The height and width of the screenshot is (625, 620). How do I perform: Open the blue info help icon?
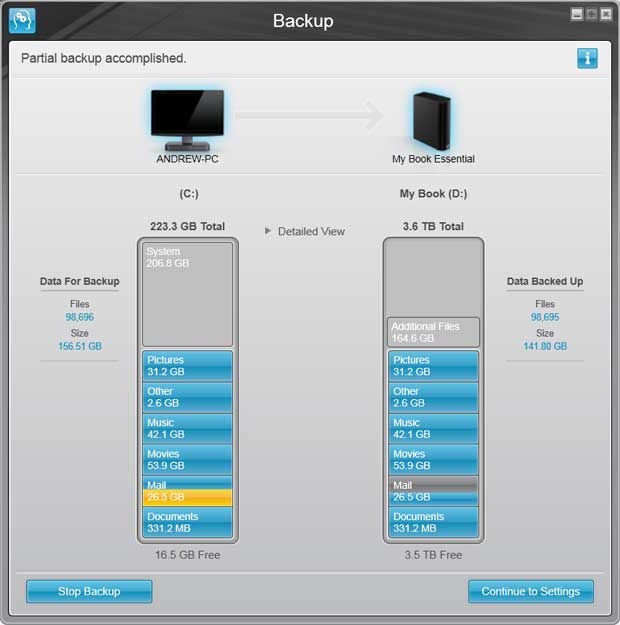tap(587, 59)
